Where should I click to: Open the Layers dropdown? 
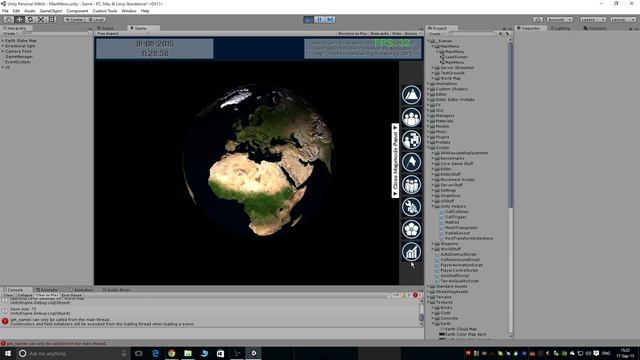coord(592,20)
